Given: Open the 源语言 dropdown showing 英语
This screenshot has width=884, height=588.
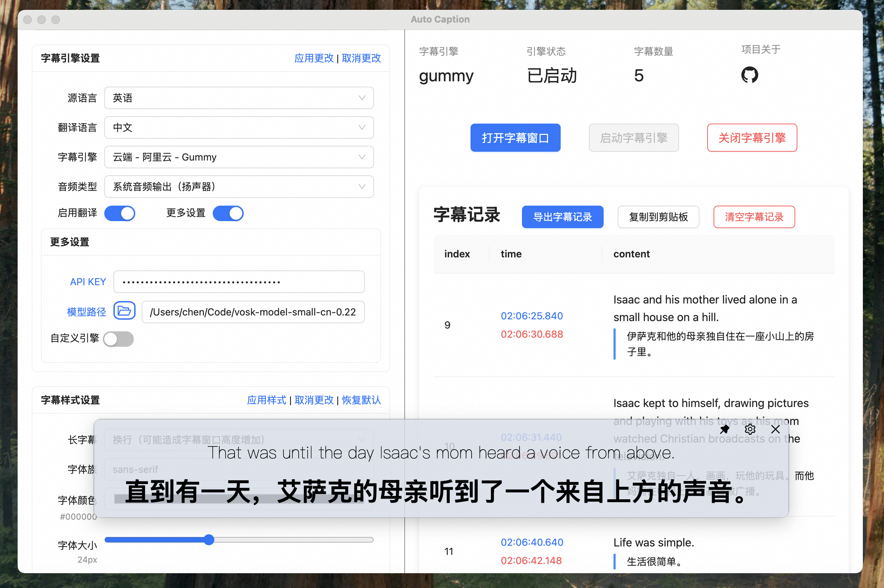Looking at the screenshot, I should click(238, 98).
